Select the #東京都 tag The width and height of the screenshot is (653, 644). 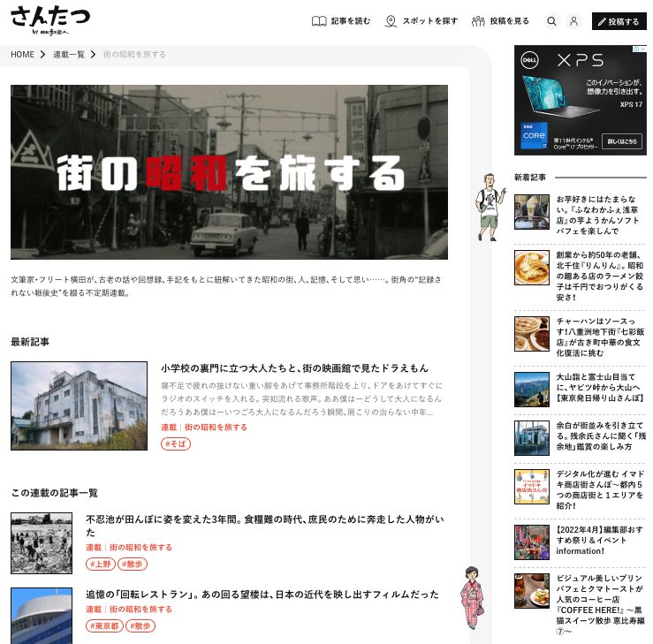coord(106,625)
